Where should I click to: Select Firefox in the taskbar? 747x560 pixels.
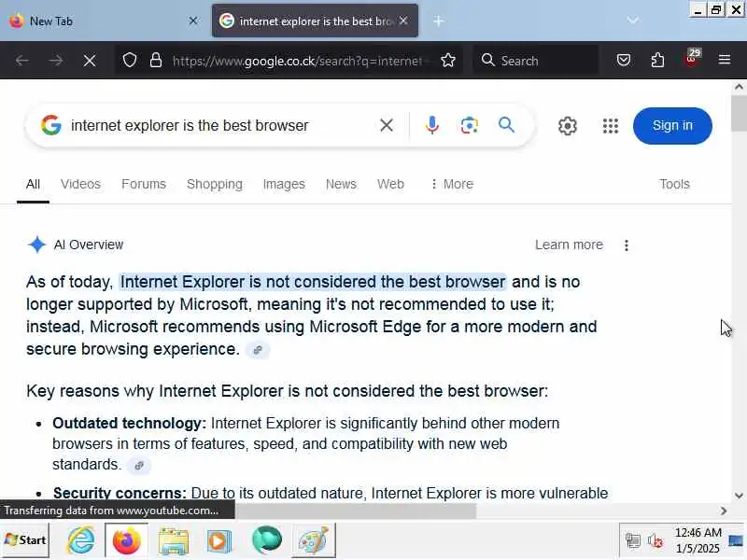tap(126, 540)
